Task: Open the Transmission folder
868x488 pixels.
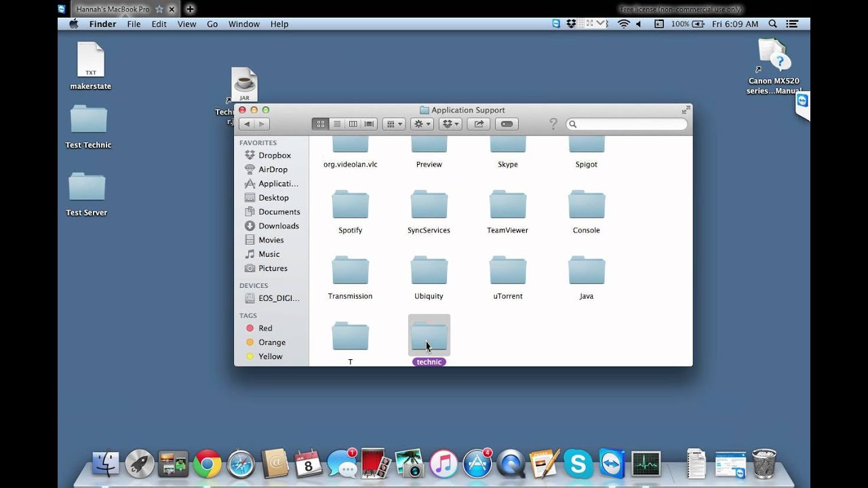Action: point(350,270)
